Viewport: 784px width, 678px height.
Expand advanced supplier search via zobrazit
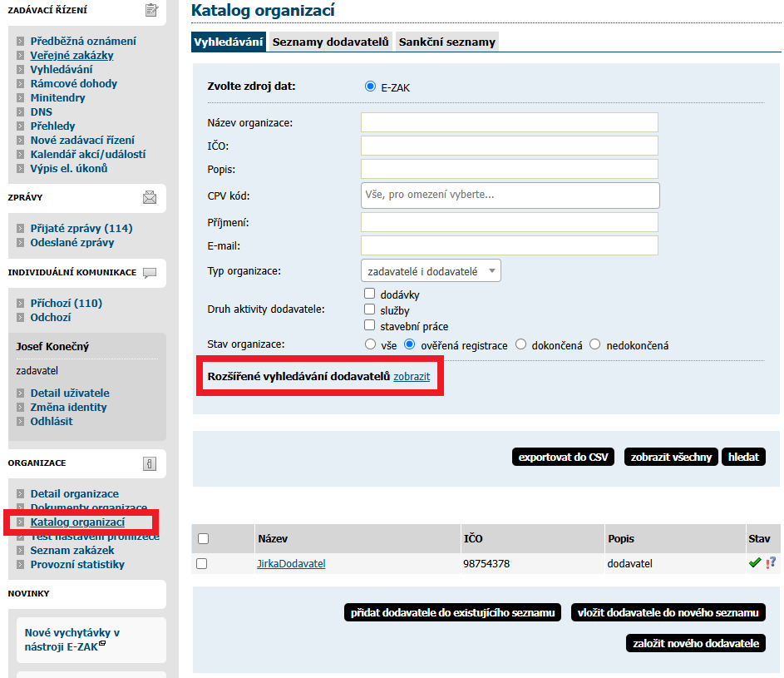click(x=412, y=377)
